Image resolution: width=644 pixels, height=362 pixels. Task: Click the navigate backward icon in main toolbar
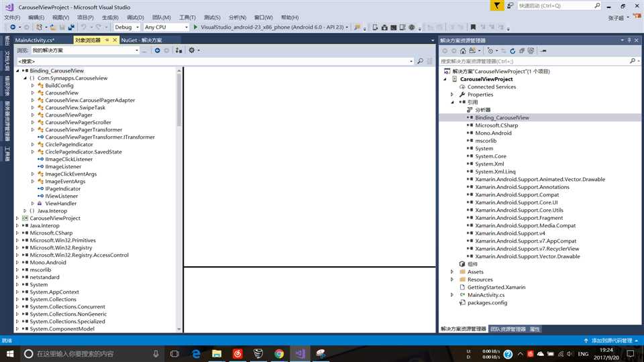tap(13, 27)
